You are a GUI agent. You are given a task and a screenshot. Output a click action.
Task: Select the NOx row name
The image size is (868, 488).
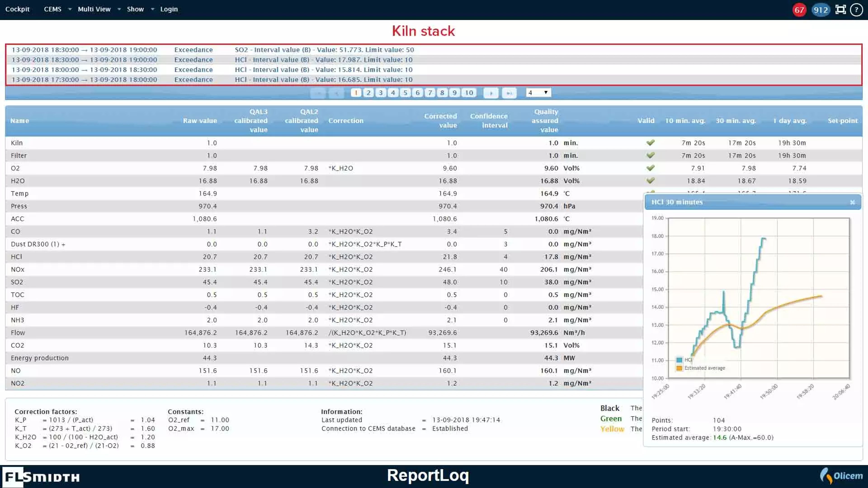pos(18,270)
